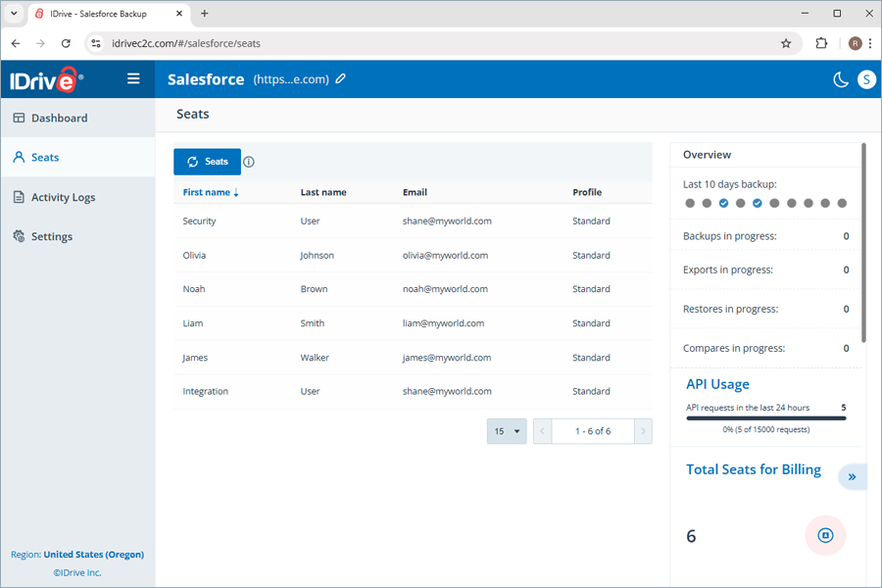Click United States (Oregon) region link
This screenshot has width=882, height=588.
[x=93, y=555]
